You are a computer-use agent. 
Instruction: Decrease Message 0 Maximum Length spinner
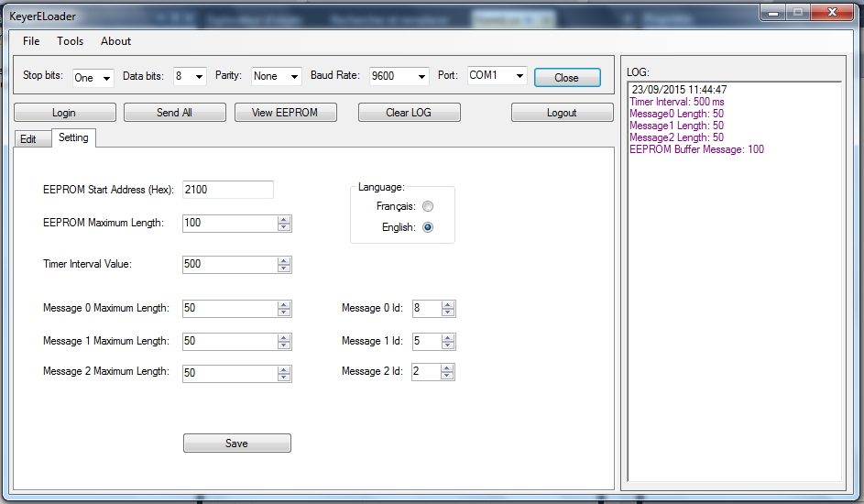[284, 313]
